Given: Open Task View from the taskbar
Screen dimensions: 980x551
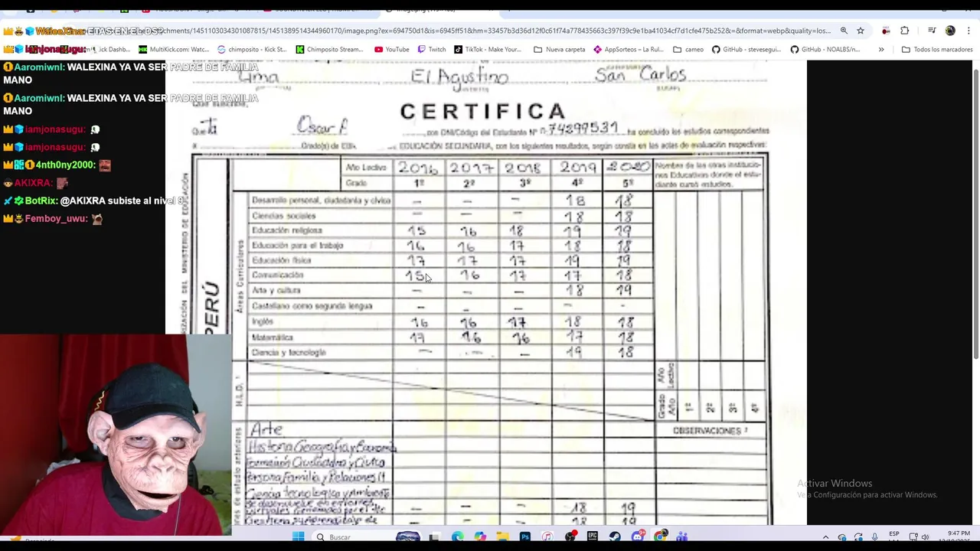Looking at the screenshot, I should (x=435, y=537).
